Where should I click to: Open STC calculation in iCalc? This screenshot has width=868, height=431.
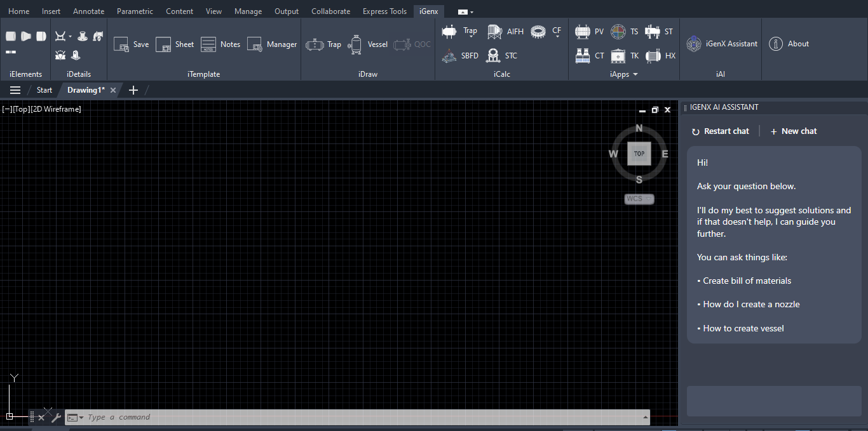tap(501, 56)
